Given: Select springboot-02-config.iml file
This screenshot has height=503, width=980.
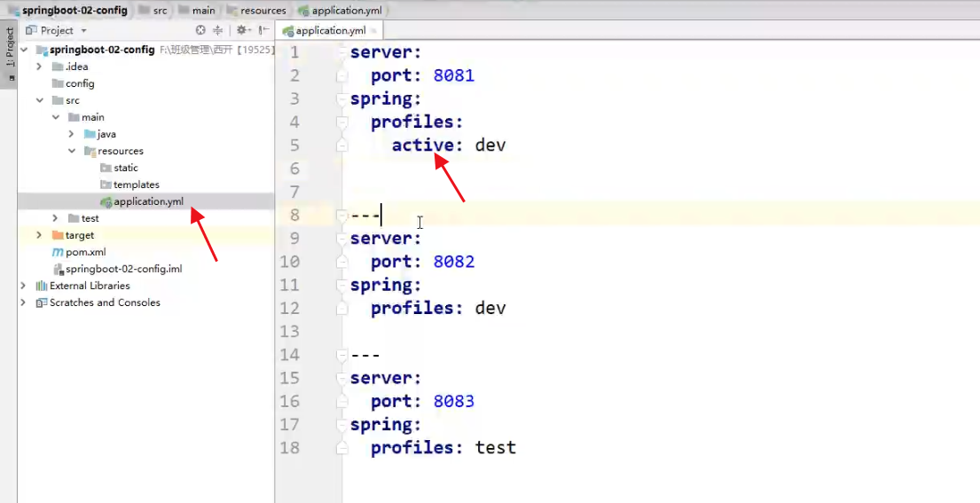Looking at the screenshot, I should [x=124, y=269].
